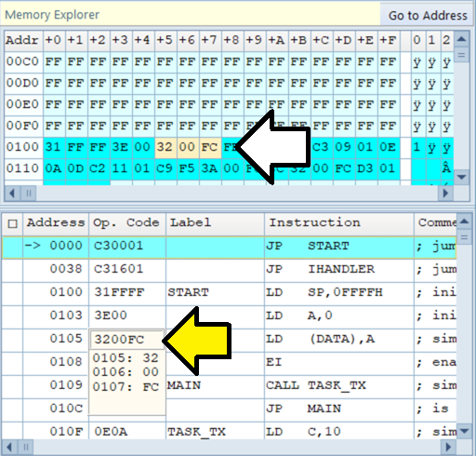Click memory vertical scrollbar thumb
The image size is (476, 456).
point(462,56)
